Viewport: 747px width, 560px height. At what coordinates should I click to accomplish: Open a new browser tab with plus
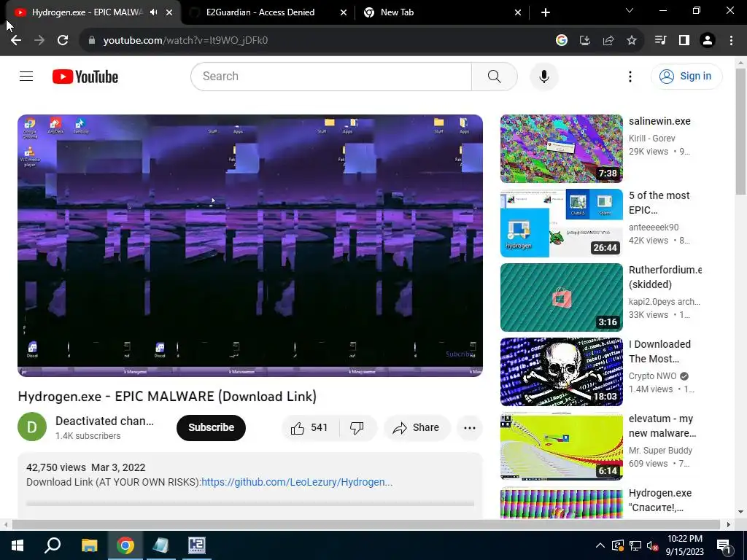[x=546, y=13]
